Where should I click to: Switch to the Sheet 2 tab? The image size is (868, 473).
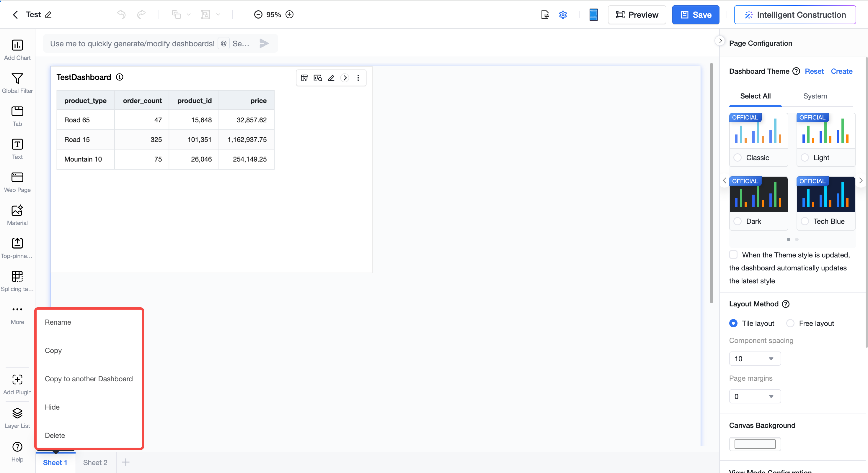point(95,462)
